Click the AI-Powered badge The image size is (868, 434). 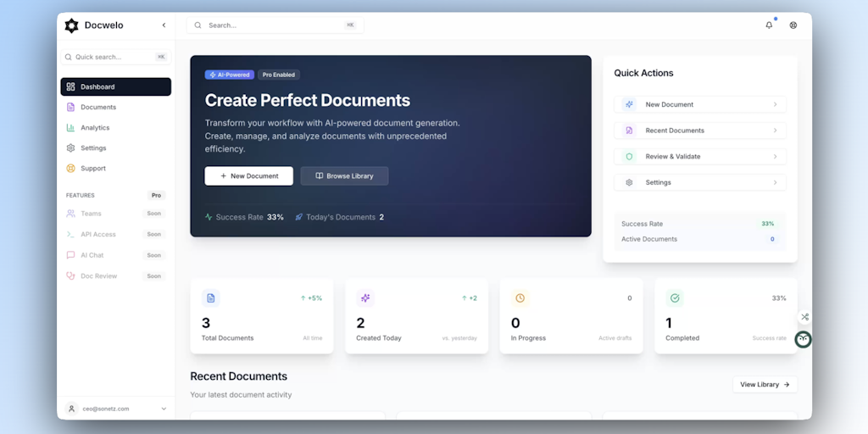230,75
